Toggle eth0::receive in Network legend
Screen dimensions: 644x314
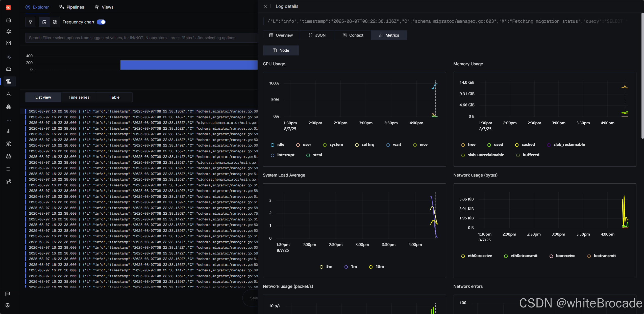[x=477, y=256]
